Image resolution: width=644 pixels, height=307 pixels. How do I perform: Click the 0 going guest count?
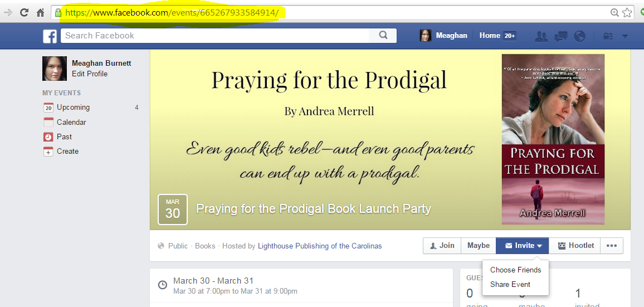click(x=470, y=294)
